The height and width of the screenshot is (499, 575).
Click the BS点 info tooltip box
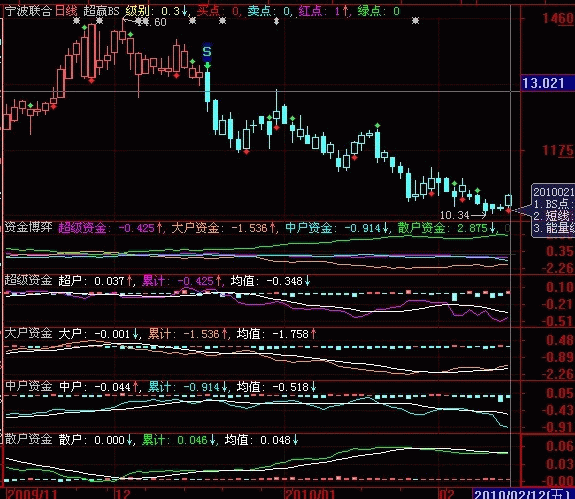(553, 210)
